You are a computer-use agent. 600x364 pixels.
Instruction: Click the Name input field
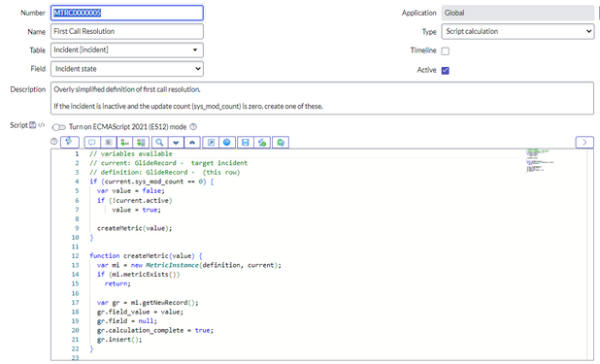pyautogui.click(x=126, y=31)
